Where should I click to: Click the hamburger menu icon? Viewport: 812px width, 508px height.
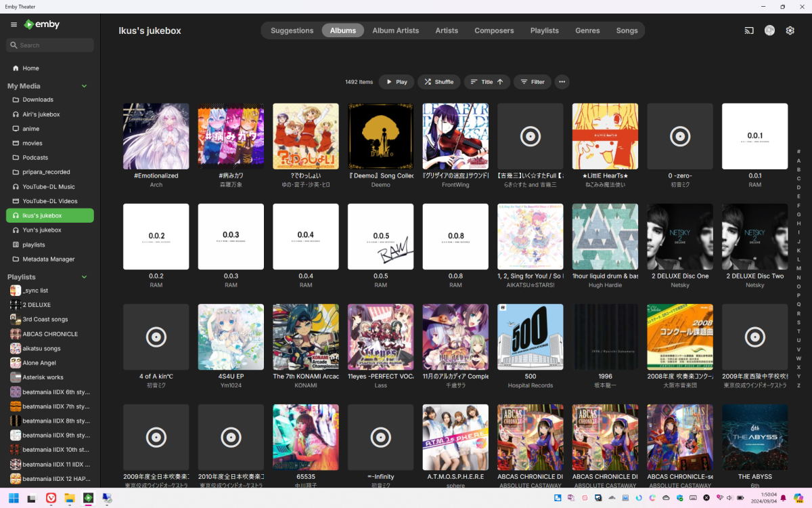14,24
